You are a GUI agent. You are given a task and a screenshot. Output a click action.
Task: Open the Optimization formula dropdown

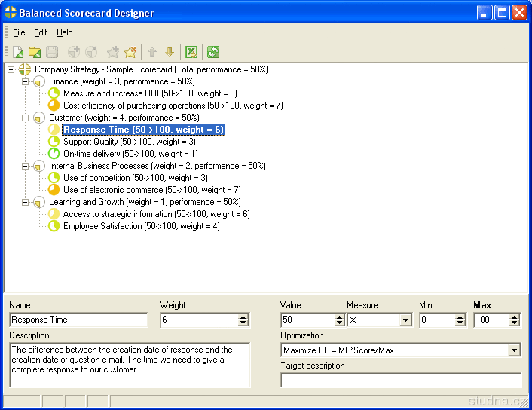(514, 350)
